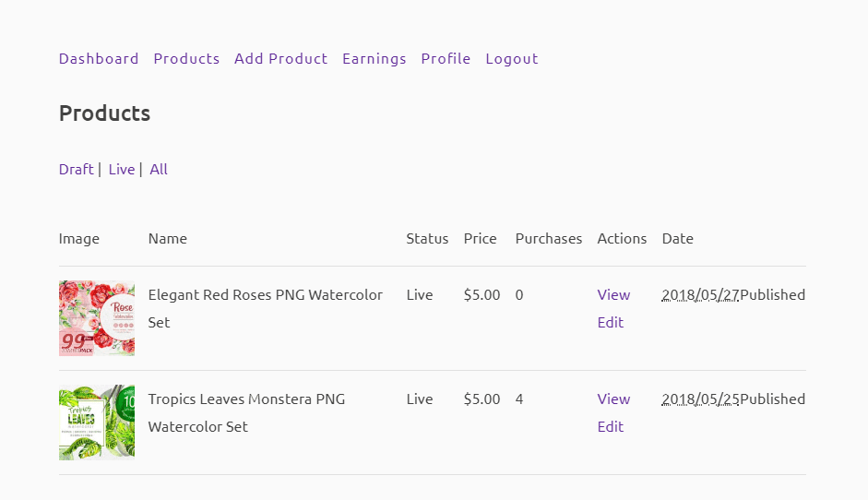Click the Purchases column header
Image resolution: width=868 pixels, height=500 pixels.
549,239
